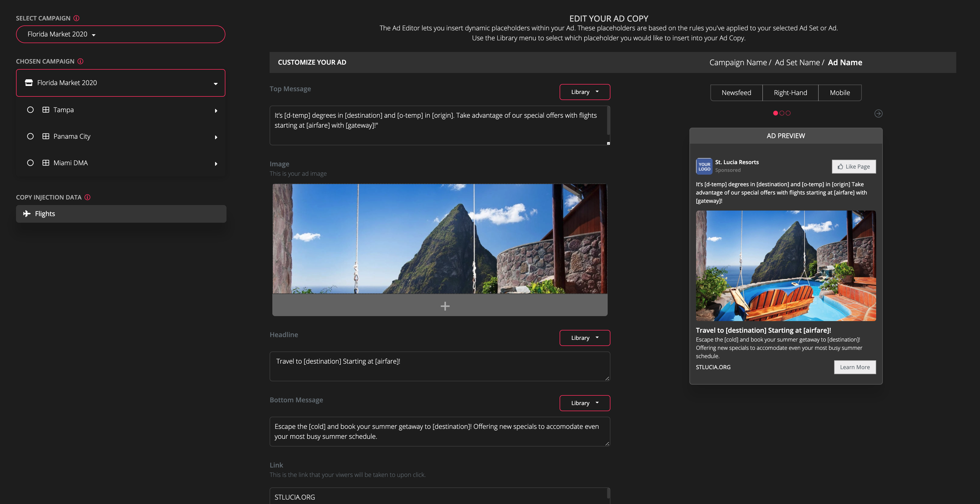
Task: Click the info icon beside Select Campaign
Action: pos(77,18)
